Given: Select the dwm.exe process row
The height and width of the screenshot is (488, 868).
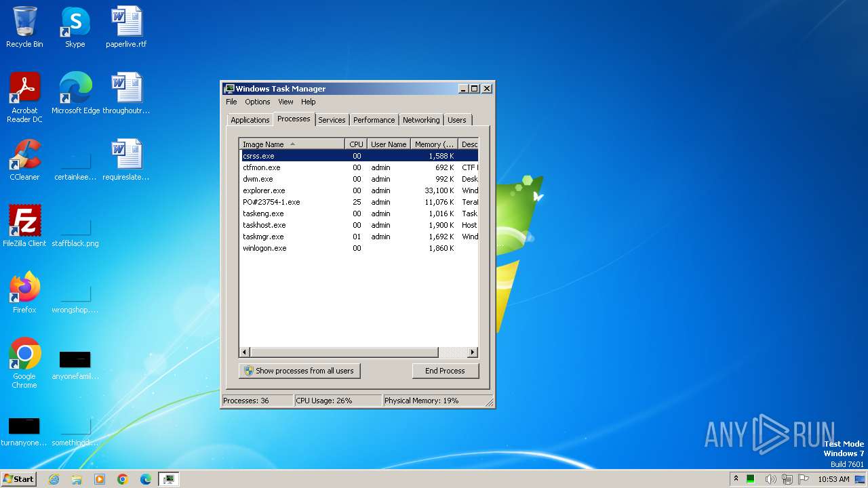Looking at the screenshot, I should tap(359, 179).
